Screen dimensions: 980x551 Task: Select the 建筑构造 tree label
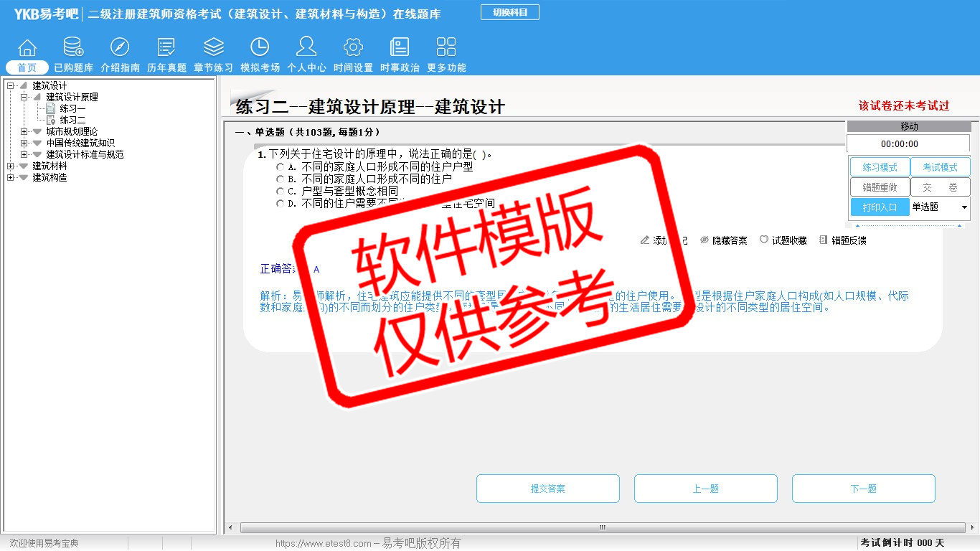(x=50, y=177)
